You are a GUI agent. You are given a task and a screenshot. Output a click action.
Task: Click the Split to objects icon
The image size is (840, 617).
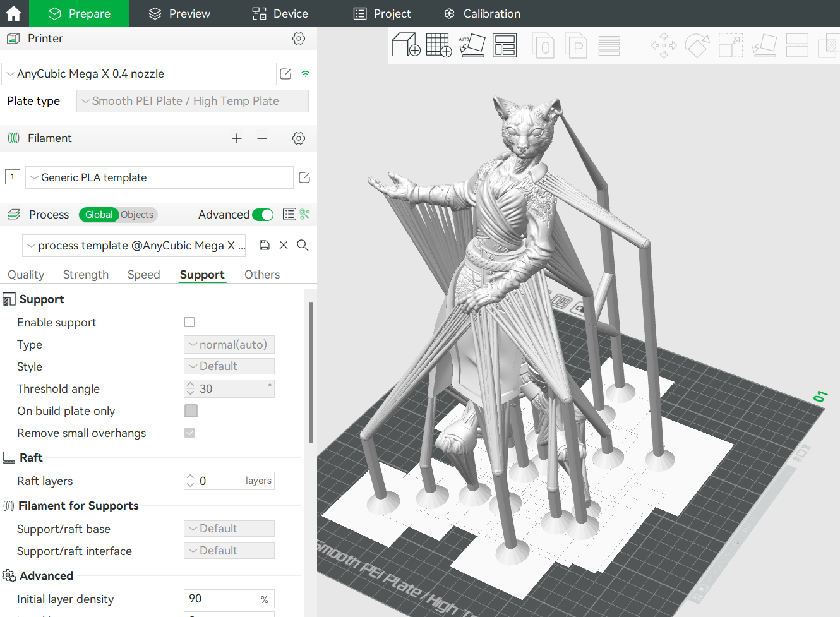pyautogui.click(x=543, y=45)
